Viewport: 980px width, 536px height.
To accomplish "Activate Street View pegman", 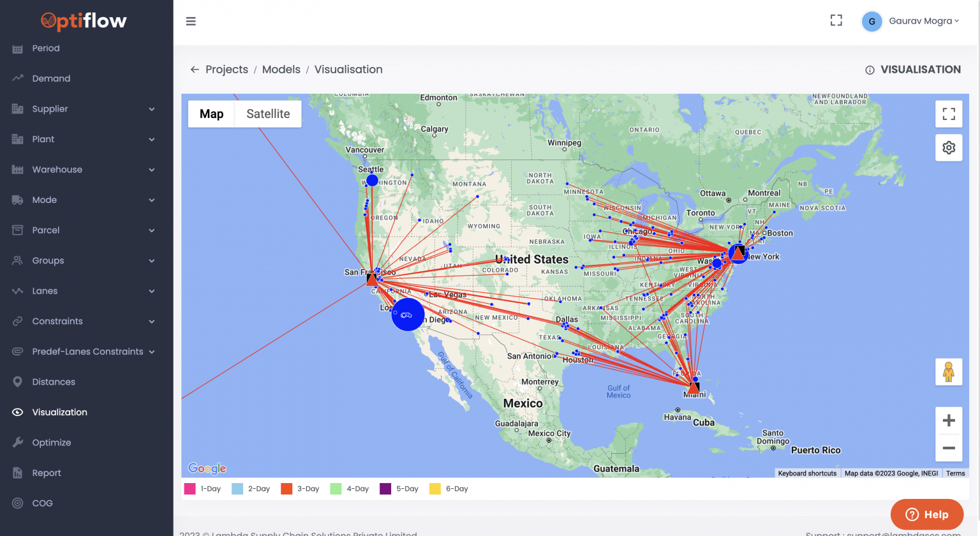I will click(949, 372).
